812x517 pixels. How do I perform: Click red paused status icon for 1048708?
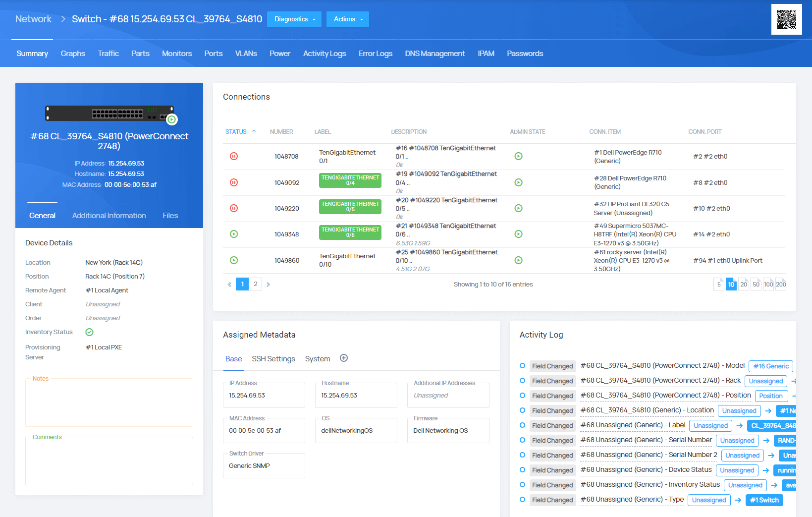tap(234, 156)
